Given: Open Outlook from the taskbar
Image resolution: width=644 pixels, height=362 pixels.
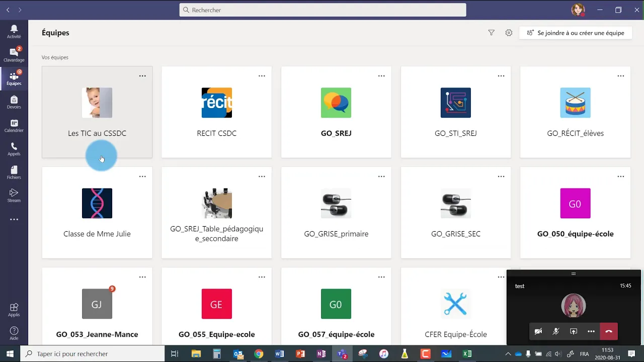Looking at the screenshot, I should [238, 354].
